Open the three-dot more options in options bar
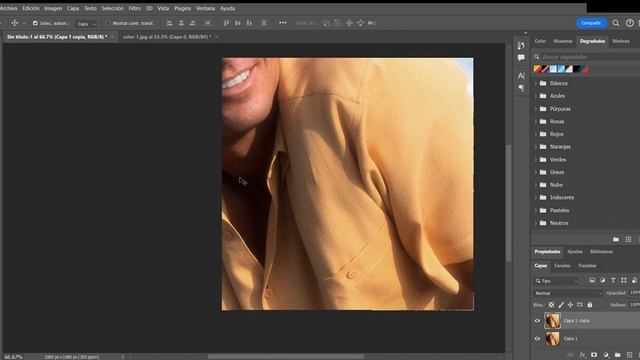This screenshot has width=640, height=360. click(282, 23)
